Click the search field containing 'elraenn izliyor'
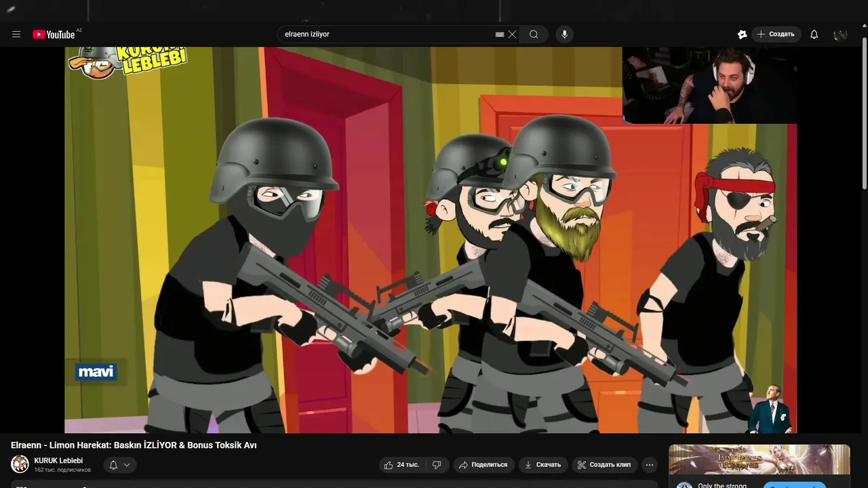Screen dimensions: 868x488 click(398, 35)
